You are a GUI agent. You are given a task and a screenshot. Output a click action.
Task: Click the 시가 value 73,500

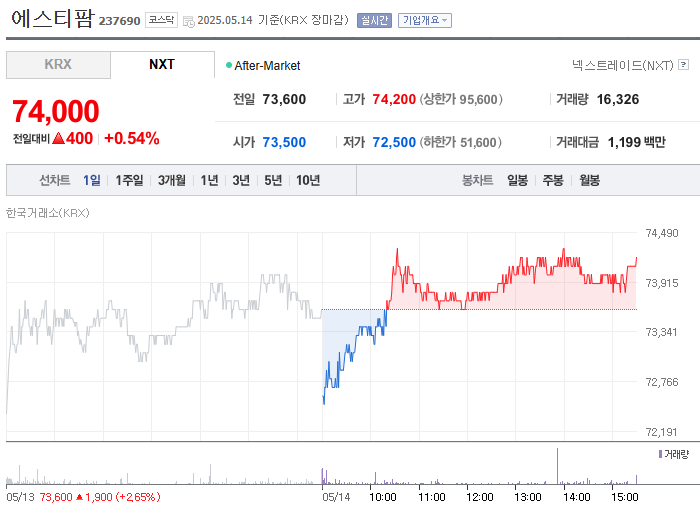pyautogui.click(x=284, y=142)
